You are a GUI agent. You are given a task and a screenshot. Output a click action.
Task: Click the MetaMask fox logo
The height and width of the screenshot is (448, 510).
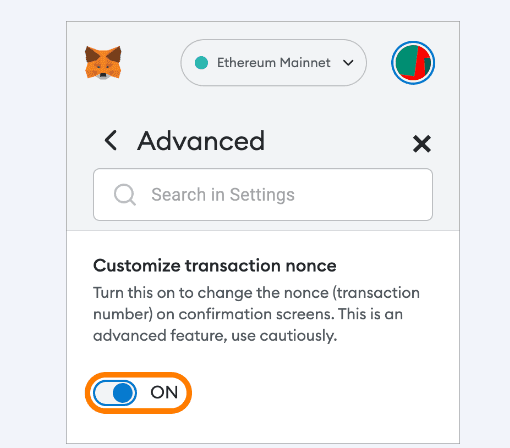coord(103,63)
